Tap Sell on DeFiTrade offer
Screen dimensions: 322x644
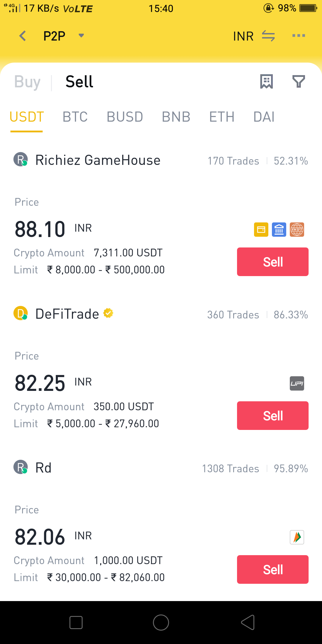coord(273,416)
